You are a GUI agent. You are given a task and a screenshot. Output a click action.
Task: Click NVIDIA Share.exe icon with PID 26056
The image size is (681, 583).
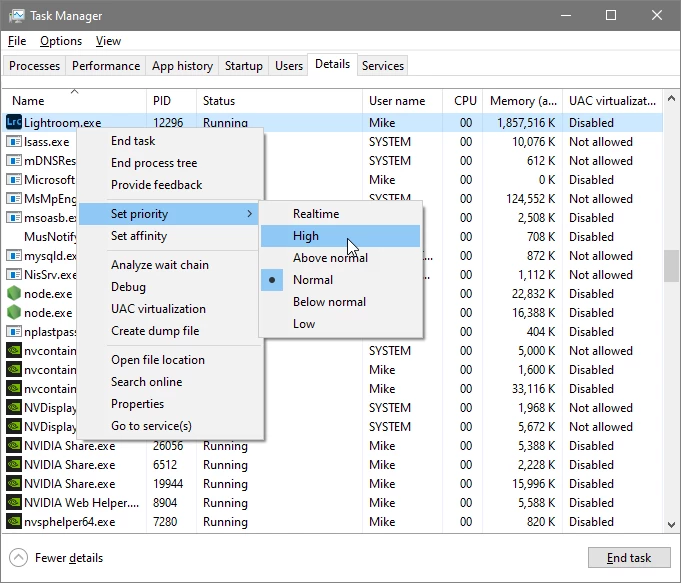pyautogui.click(x=14, y=446)
